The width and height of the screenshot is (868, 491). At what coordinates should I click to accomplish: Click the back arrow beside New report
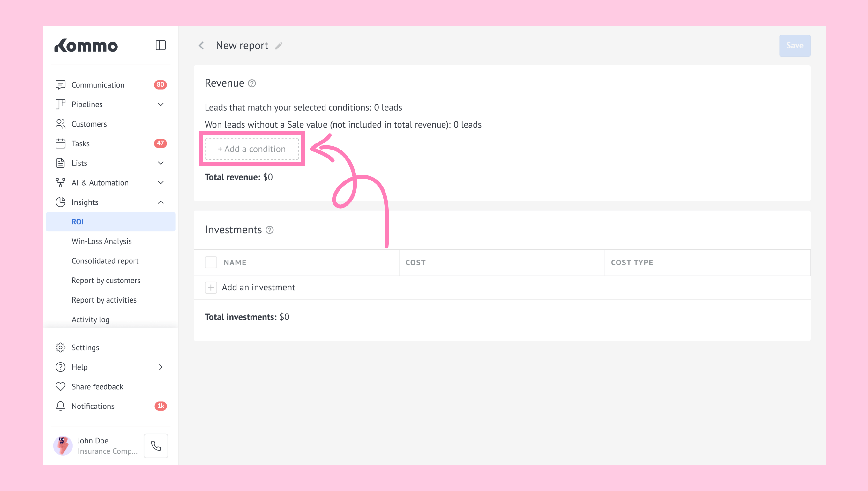[x=201, y=46]
